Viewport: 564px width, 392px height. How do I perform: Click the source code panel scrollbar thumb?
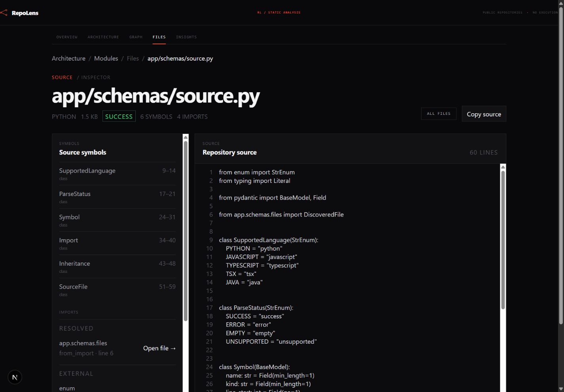point(503,240)
